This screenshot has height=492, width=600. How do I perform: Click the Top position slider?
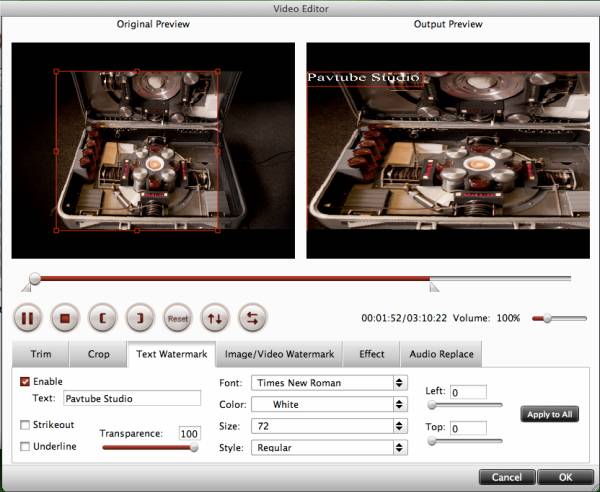(465, 441)
